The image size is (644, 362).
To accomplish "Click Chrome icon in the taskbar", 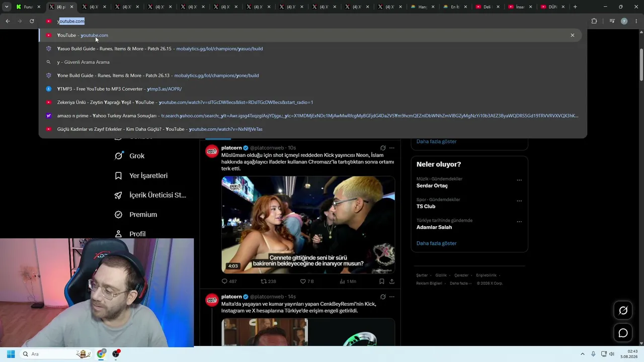I will [101, 354].
